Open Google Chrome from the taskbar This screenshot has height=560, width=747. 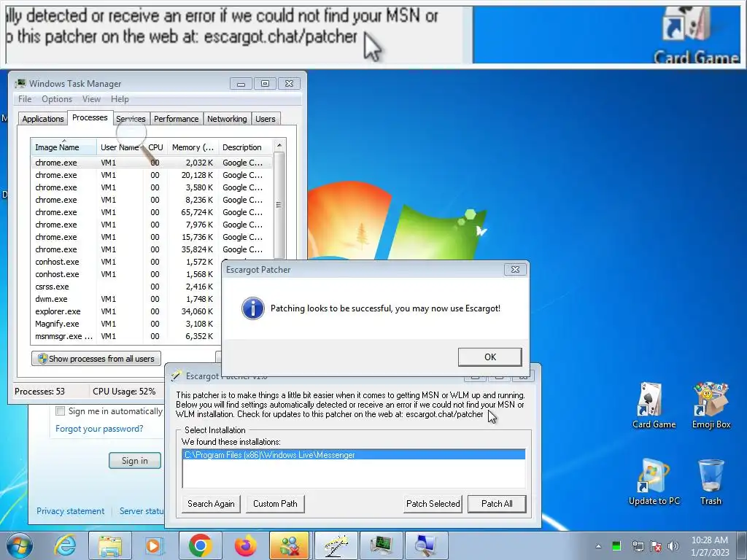[x=200, y=545]
